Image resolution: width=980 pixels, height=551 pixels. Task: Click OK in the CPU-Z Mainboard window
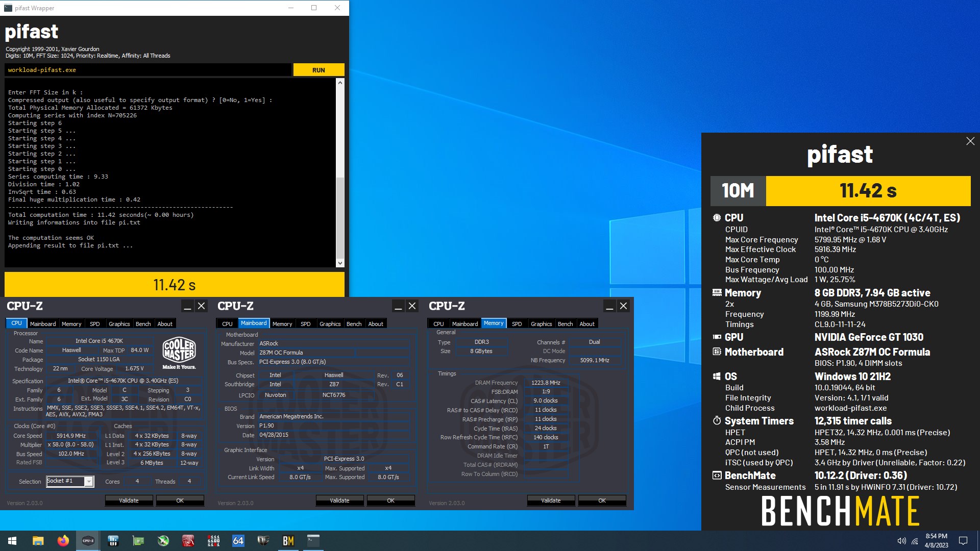click(390, 500)
